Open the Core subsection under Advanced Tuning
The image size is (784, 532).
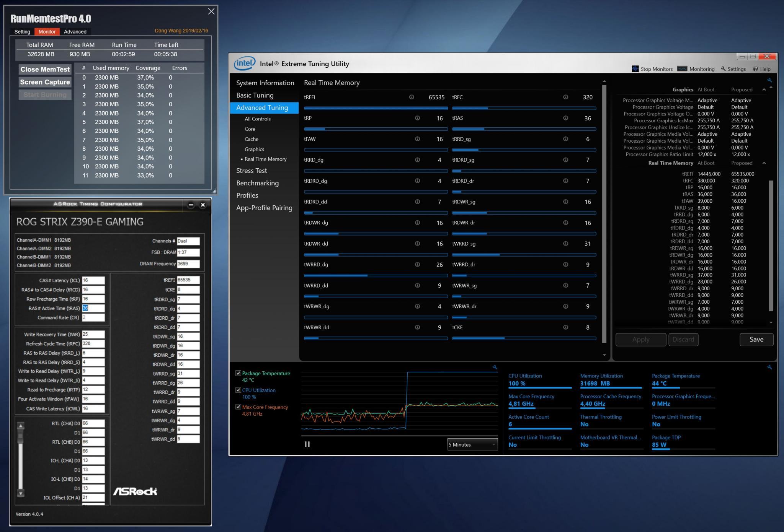[250, 129]
